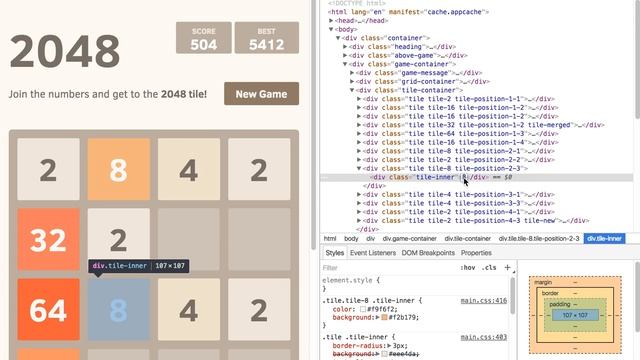Toggle the :hov element state button
This screenshot has width=640, height=360.
[468, 268]
